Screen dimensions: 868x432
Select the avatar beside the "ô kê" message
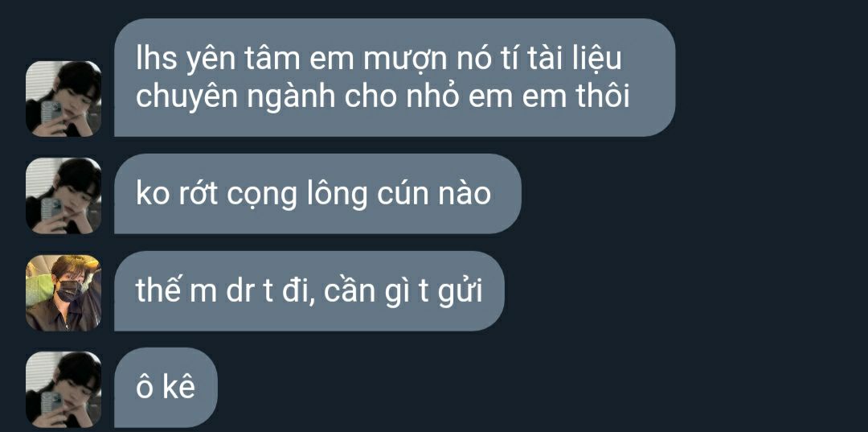(63, 389)
